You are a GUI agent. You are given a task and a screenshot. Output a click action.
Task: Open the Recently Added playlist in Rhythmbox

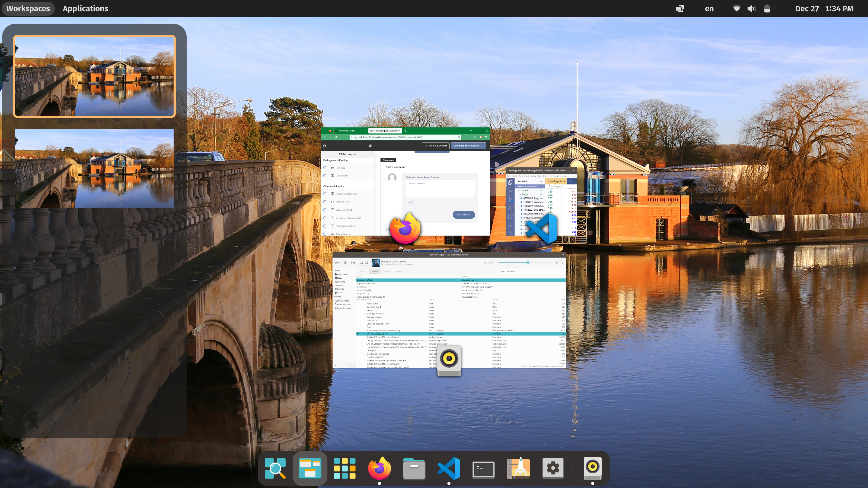pyautogui.click(x=343, y=304)
